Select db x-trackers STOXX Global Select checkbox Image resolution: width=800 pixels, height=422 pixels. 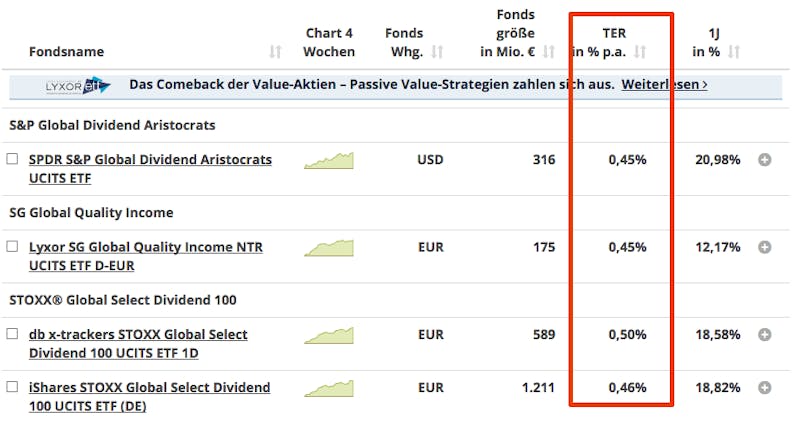click(12, 334)
